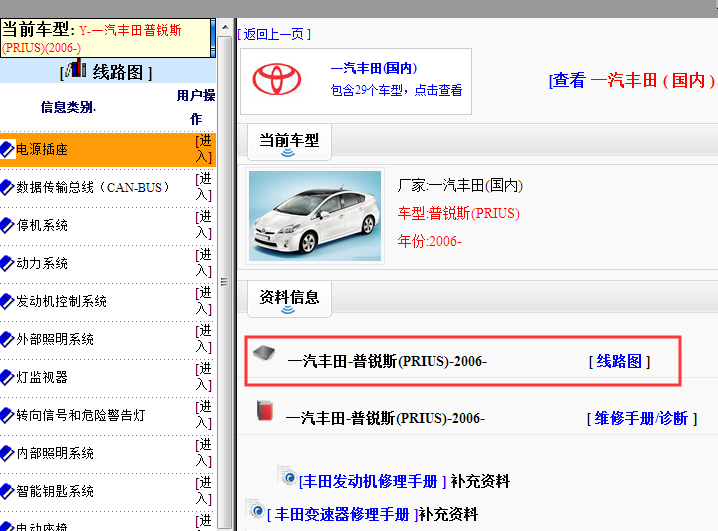718x531 pixels.
Task: Open 进入 link for 外部照明系统
Action: coord(203,339)
